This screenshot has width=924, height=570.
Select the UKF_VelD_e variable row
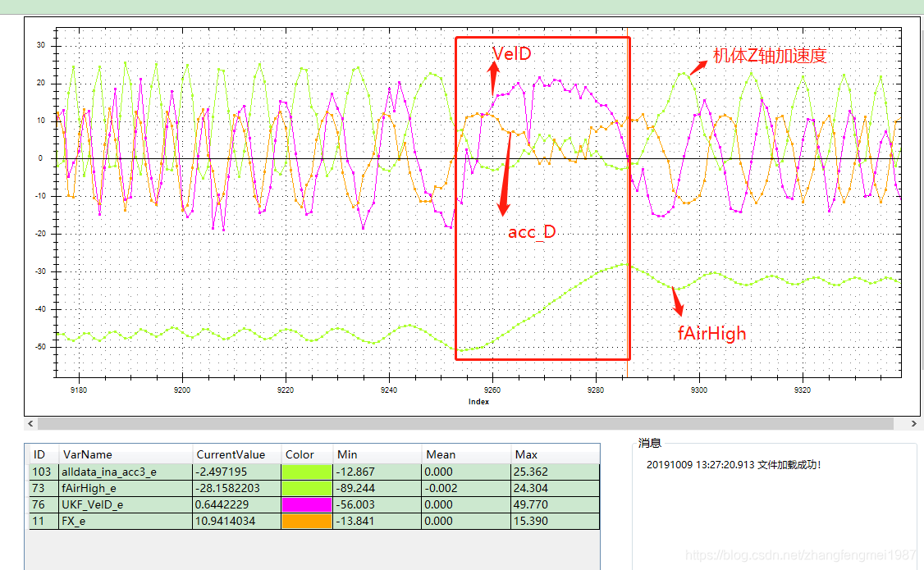coord(314,504)
